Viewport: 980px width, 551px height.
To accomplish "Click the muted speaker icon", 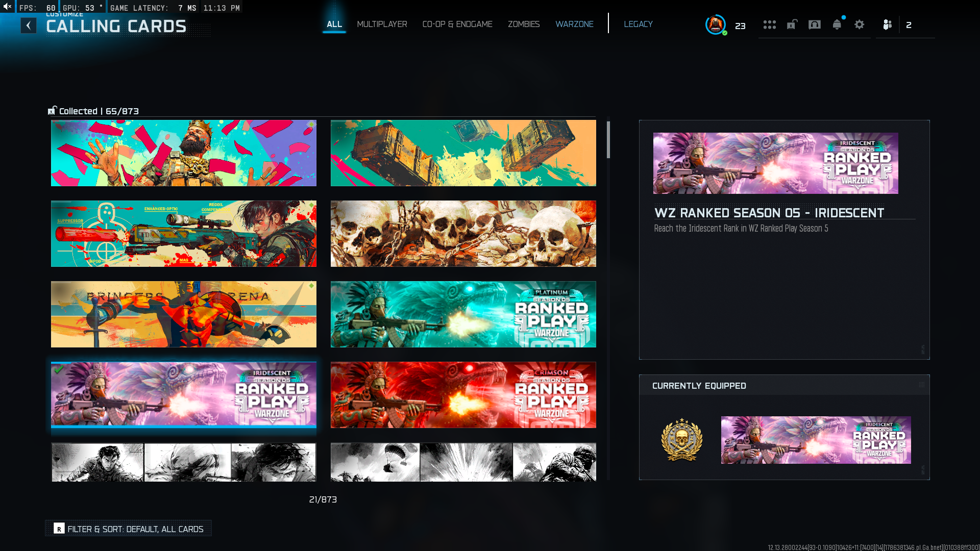I will tap(7, 7).
